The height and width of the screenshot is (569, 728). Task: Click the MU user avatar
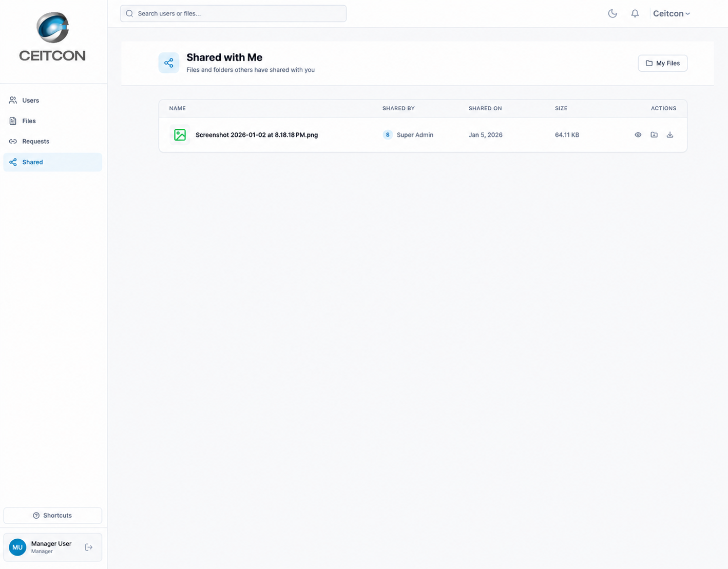tap(17, 547)
